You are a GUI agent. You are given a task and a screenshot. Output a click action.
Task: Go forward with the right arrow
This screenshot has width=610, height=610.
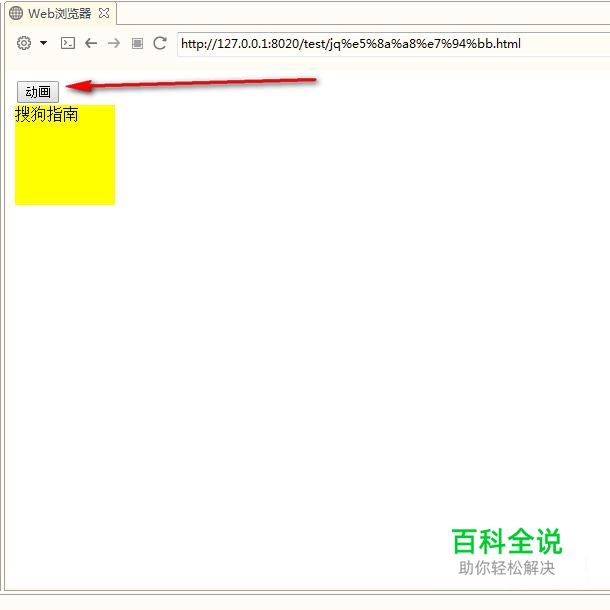tap(114, 43)
